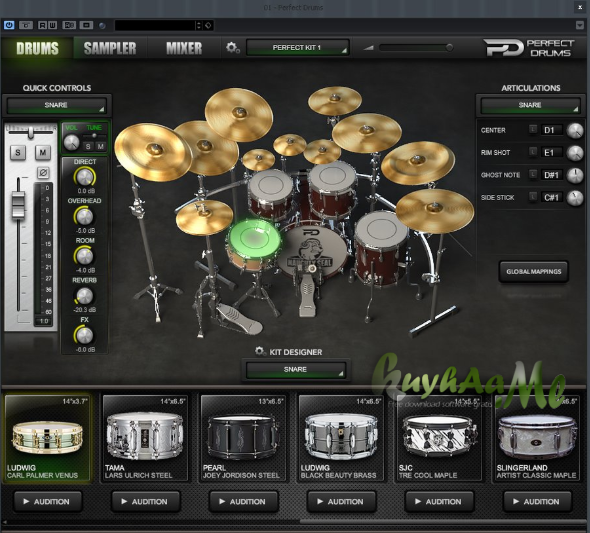Audition the Slingerland Artist Classic Maple snare

[x=537, y=501]
